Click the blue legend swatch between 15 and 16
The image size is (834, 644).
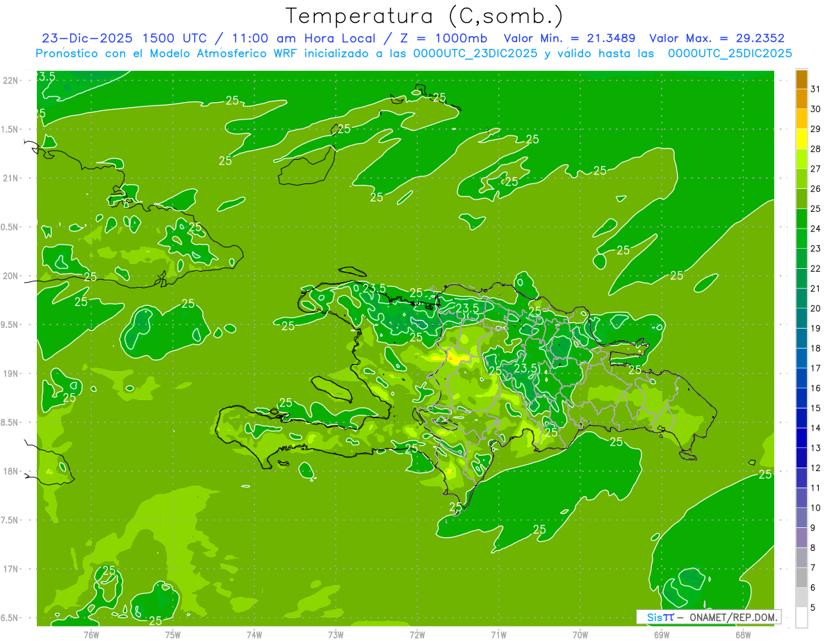point(801,398)
